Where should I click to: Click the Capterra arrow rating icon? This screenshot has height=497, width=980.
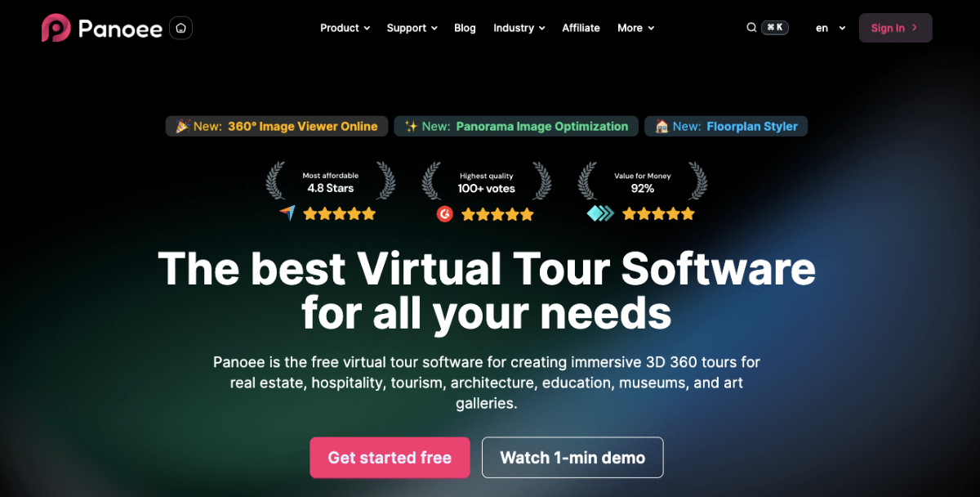(x=287, y=213)
